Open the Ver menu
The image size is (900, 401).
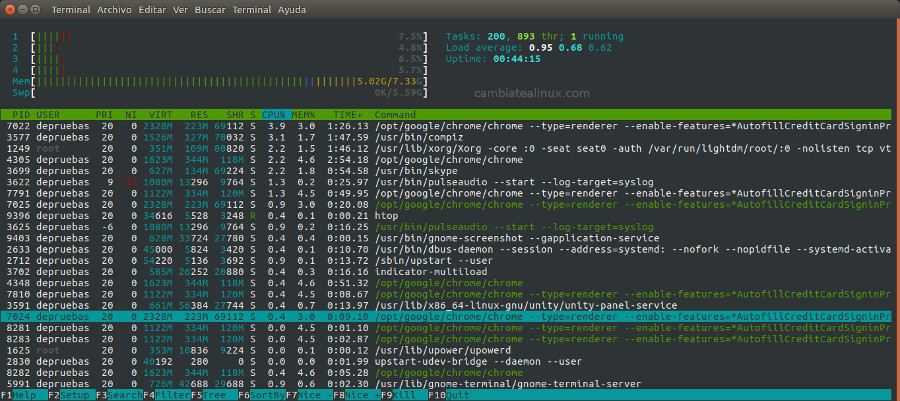click(x=180, y=10)
